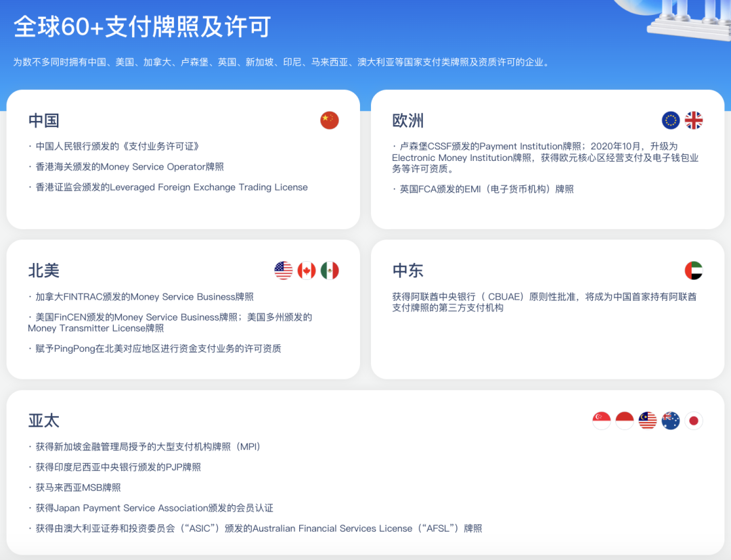The height and width of the screenshot is (560, 731).
Task: Click the Japan flag icon
Action: 694,421
